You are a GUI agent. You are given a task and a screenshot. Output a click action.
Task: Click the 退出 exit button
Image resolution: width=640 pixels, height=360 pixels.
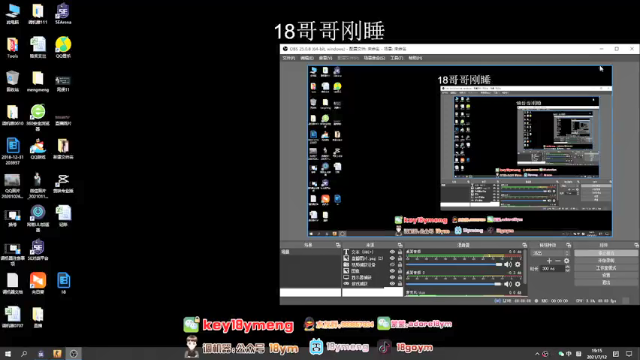click(x=606, y=282)
